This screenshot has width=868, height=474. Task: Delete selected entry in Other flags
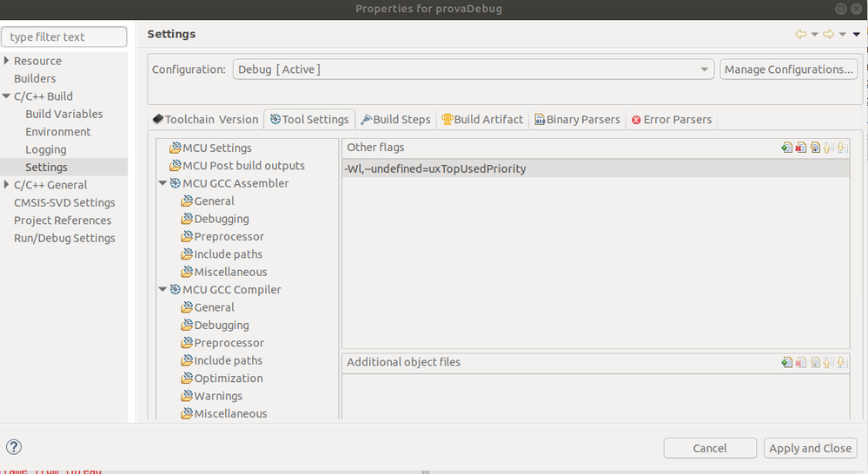click(800, 147)
